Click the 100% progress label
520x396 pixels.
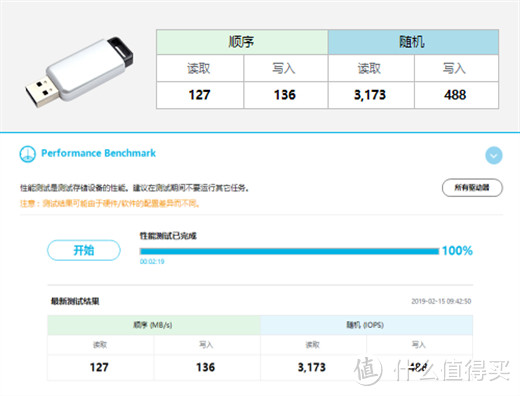point(457,251)
